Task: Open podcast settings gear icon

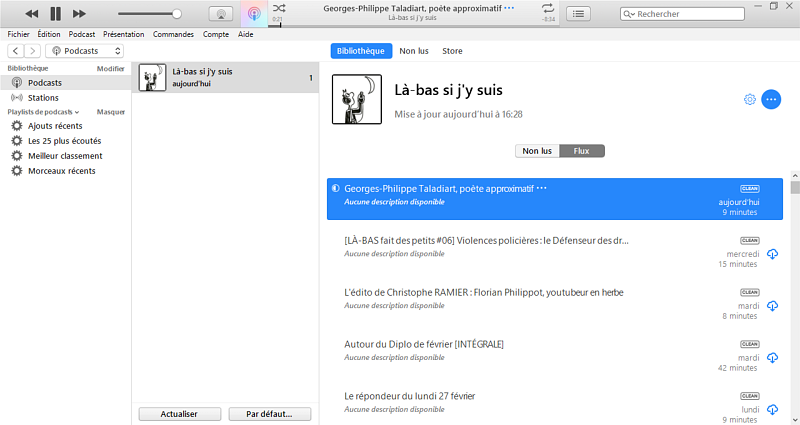Action: (x=749, y=99)
